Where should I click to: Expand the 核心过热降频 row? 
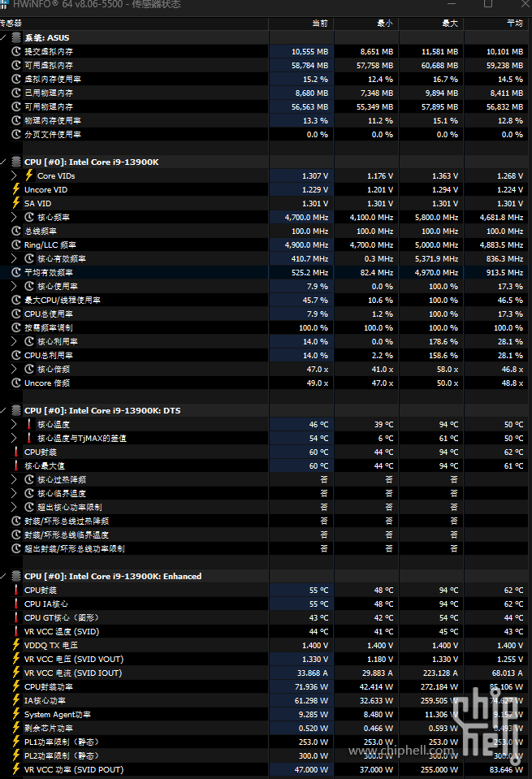(x=14, y=479)
